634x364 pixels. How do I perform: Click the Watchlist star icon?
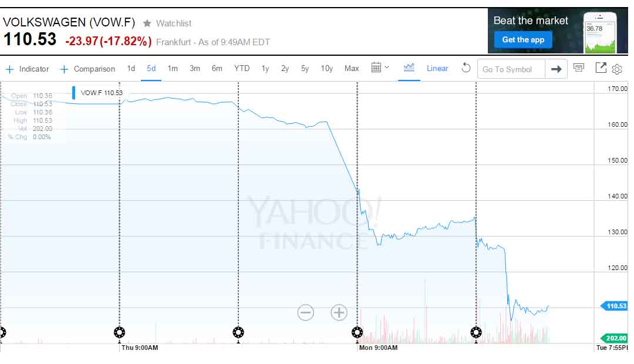pyautogui.click(x=147, y=23)
